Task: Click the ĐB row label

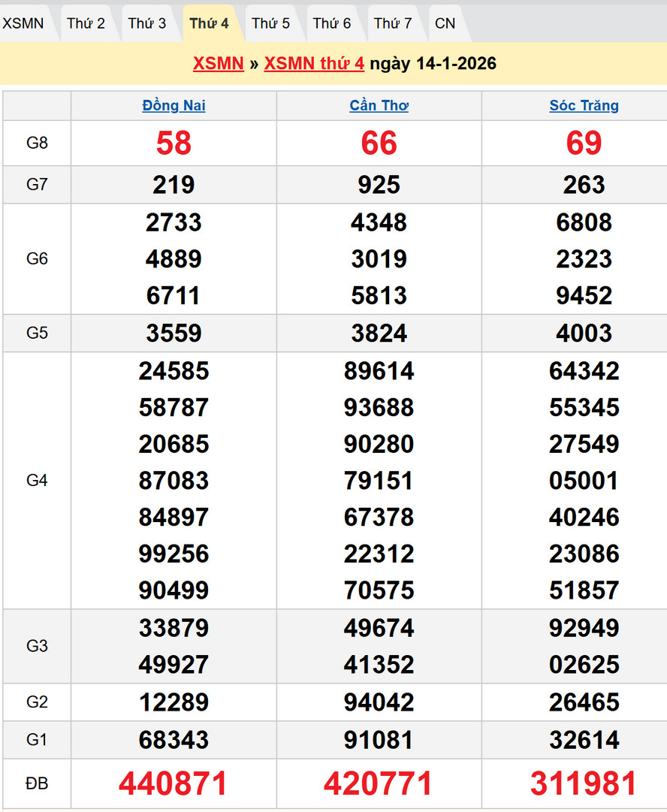Action: [37, 783]
